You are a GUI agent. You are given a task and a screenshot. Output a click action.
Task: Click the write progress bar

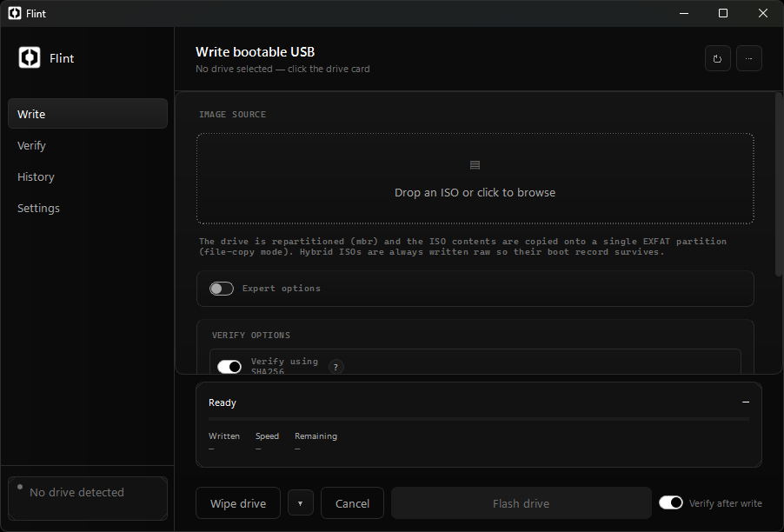pyautogui.click(x=479, y=418)
